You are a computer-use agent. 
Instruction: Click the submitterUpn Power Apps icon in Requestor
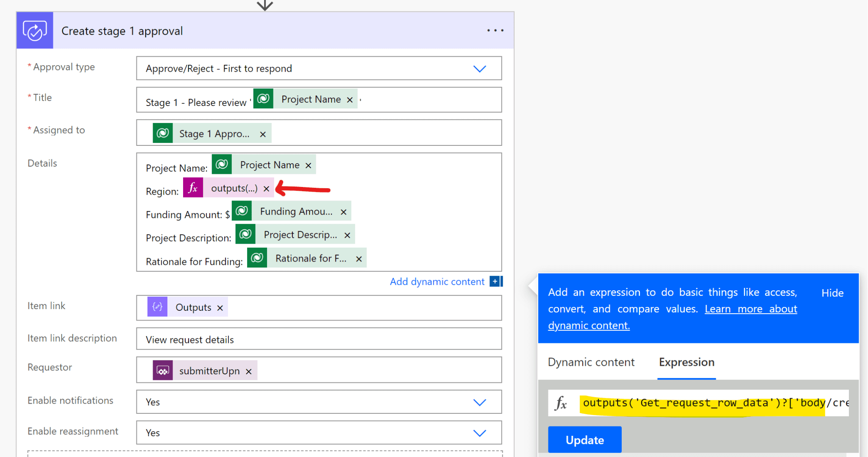tap(163, 370)
